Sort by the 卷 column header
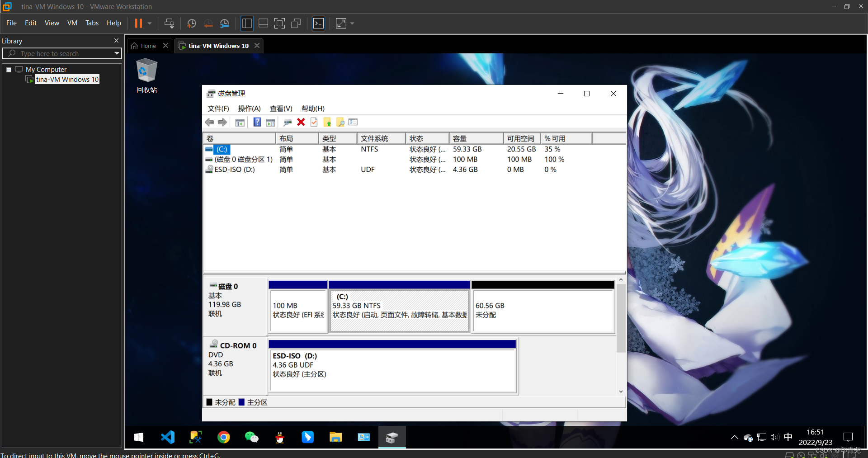The height and width of the screenshot is (458, 868). click(x=239, y=138)
